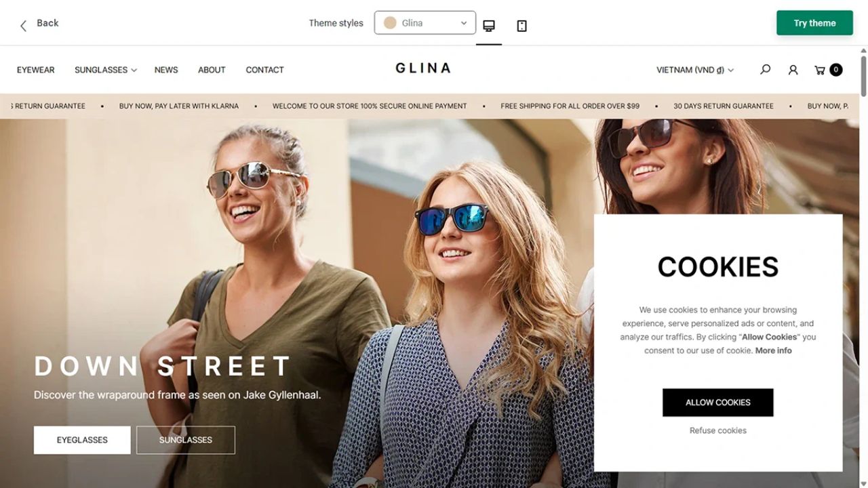Click the Refuse cookies link
The height and width of the screenshot is (488, 868).
click(x=718, y=430)
